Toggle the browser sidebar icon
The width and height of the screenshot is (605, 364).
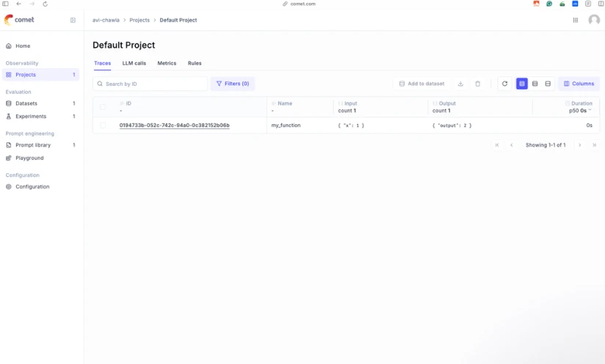coord(5,4)
